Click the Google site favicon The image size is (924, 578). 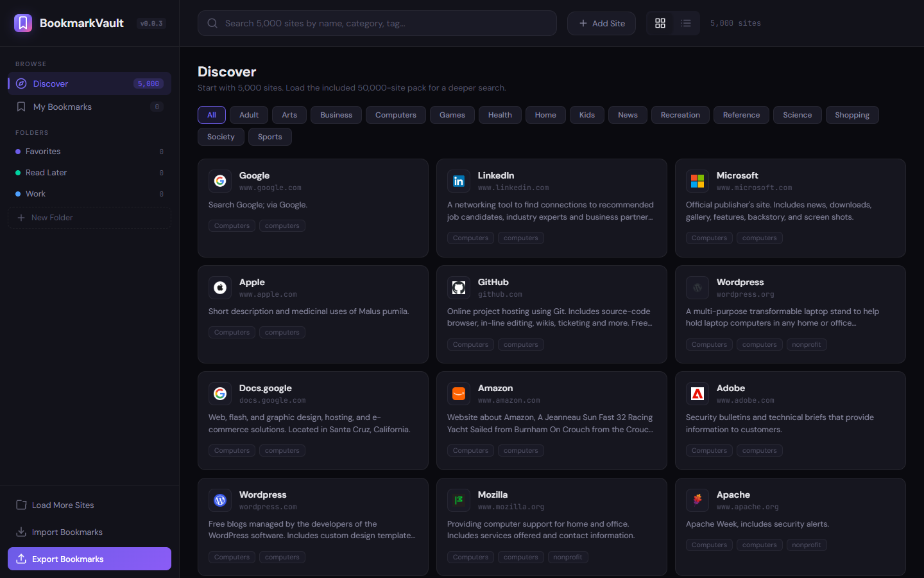coord(220,181)
